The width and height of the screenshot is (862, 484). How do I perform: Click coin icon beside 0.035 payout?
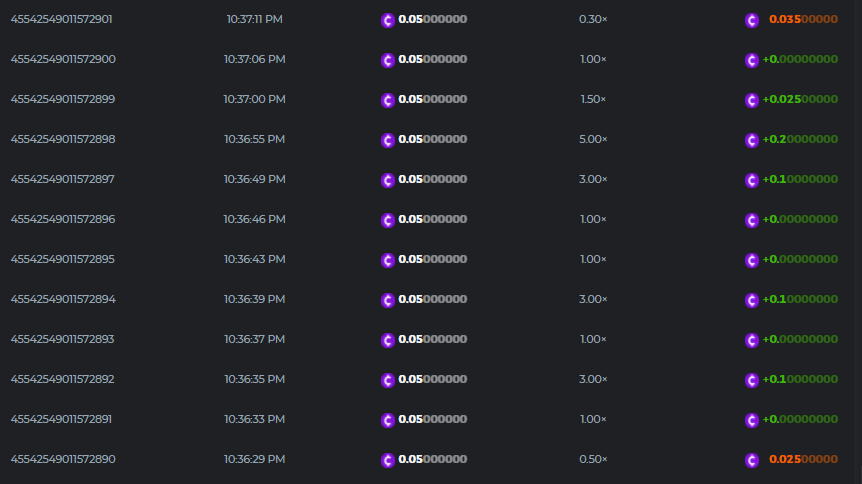(x=752, y=20)
